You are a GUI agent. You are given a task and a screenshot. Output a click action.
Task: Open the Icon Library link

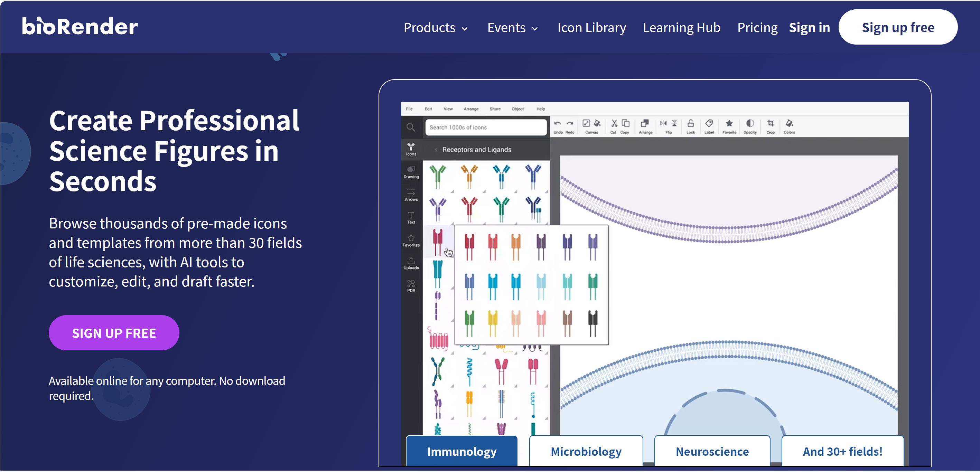(x=591, y=28)
